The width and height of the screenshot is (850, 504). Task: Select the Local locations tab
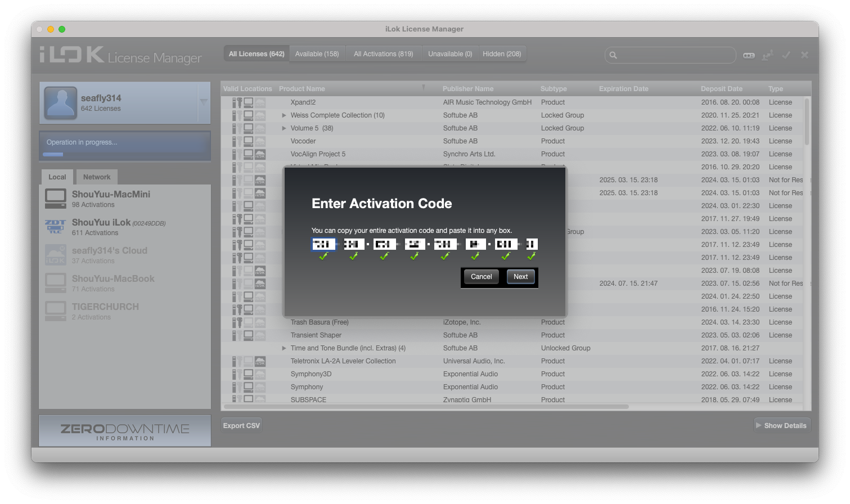click(x=57, y=177)
